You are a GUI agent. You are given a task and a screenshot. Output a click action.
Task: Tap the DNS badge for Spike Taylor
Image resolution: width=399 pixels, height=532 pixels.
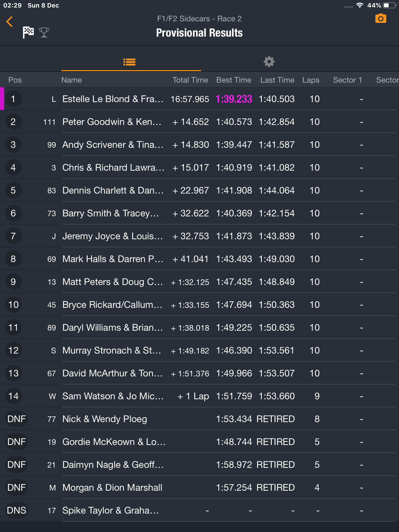point(16,510)
